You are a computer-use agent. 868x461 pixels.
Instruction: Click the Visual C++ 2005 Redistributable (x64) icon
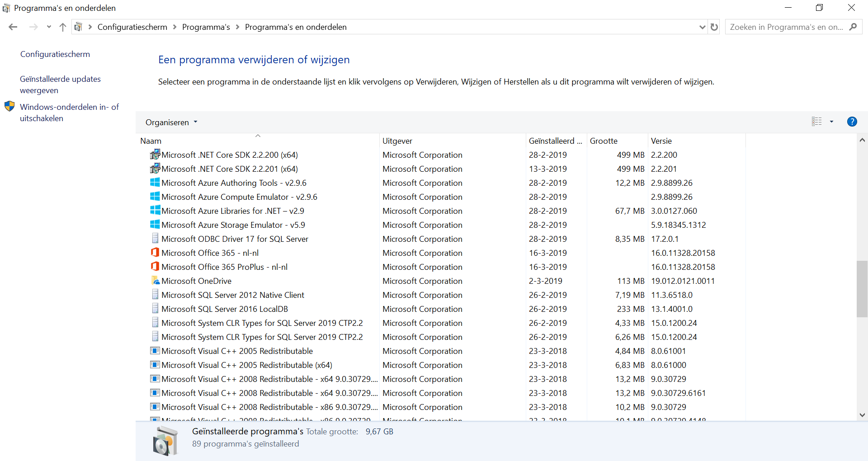[155, 365]
